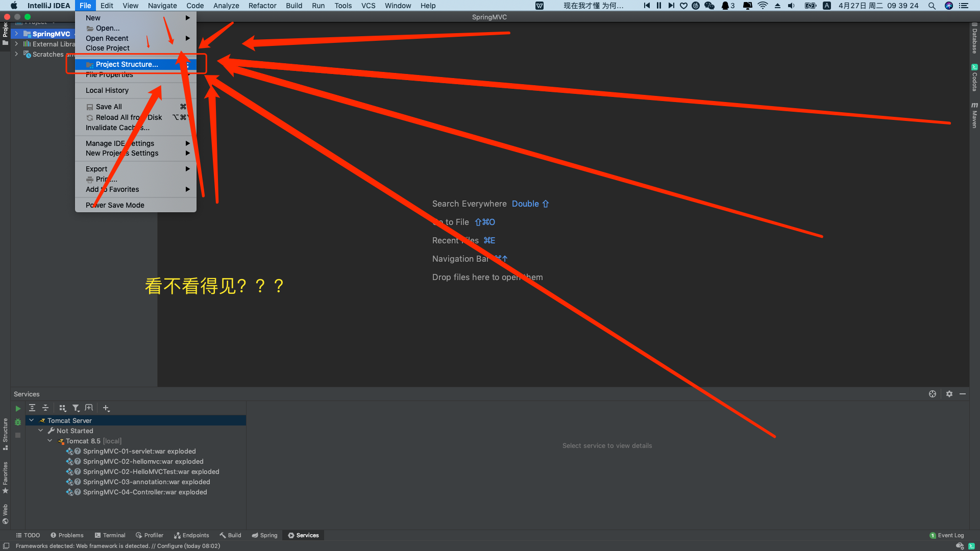Open the Event Log button
This screenshot has height=551, width=980.
947,535
